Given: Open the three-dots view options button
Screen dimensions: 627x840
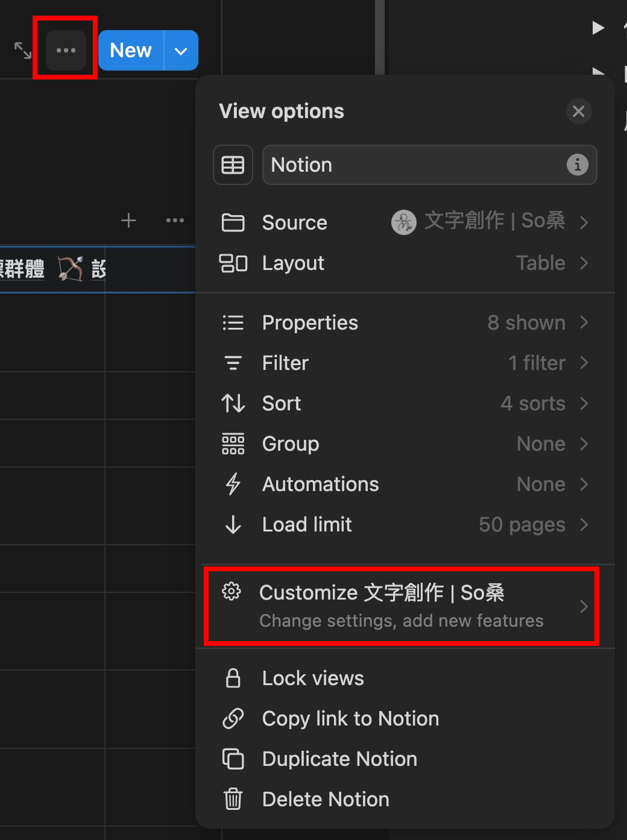Looking at the screenshot, I should [x=66, y=51].
